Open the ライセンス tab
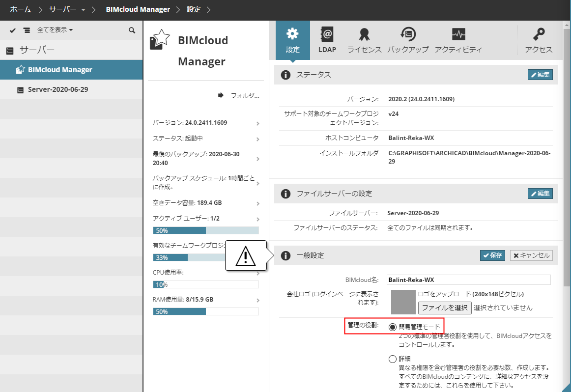 click(x=364, y=40)
